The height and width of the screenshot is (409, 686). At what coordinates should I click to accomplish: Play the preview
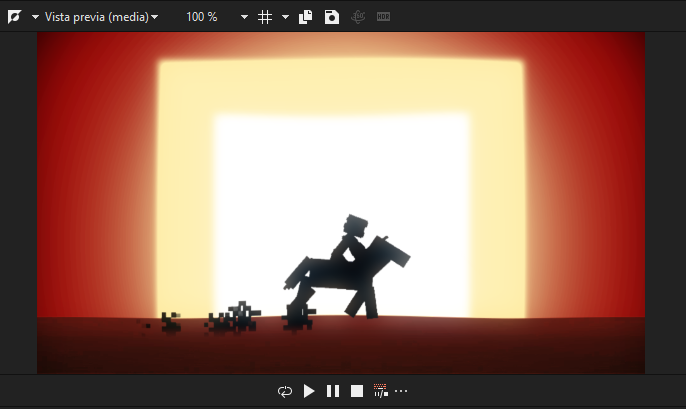click(309, 391)
